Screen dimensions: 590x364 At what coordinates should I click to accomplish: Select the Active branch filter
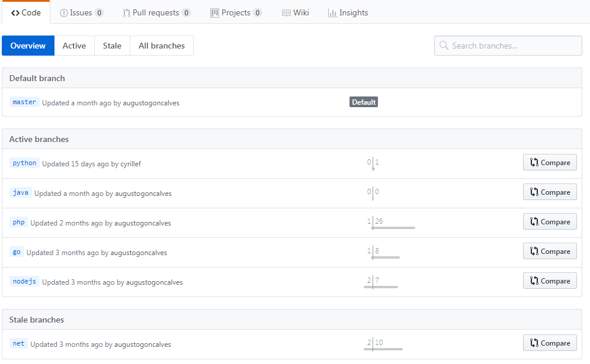point(74,46)
